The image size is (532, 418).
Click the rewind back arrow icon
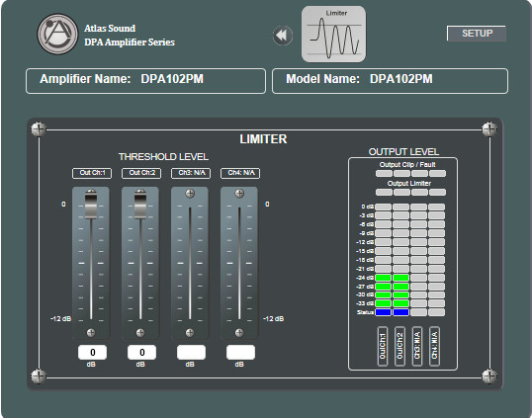[x=282, y=36]
